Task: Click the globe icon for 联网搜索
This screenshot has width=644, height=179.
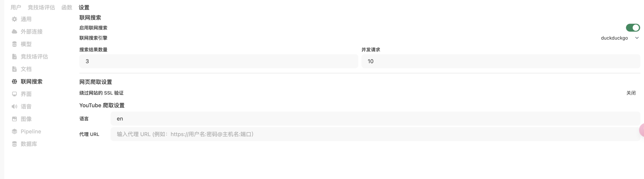Action: [x=14, y=82]
